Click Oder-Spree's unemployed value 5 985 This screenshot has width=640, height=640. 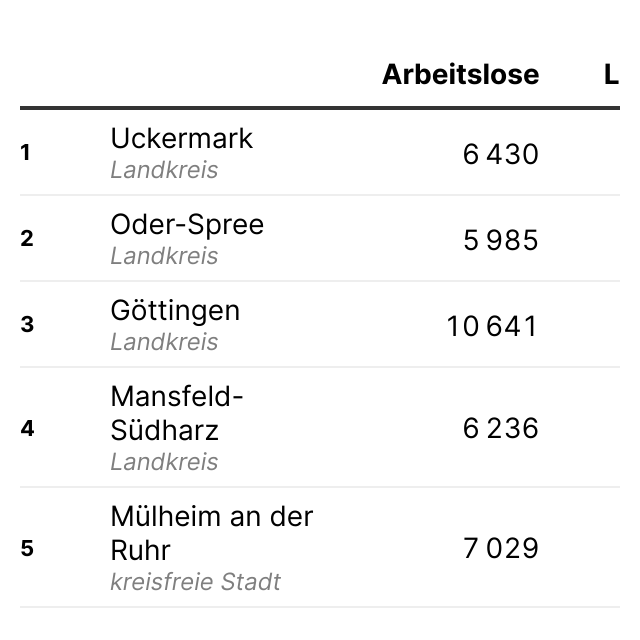click(x=500, y=240)
